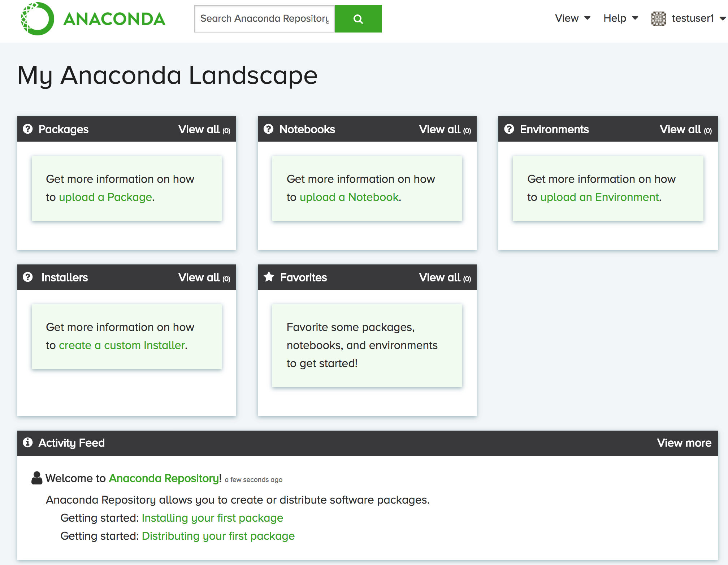Click the Notebooks panel title
The height and width of the screenshot is (565, 728).
[307, 129]
